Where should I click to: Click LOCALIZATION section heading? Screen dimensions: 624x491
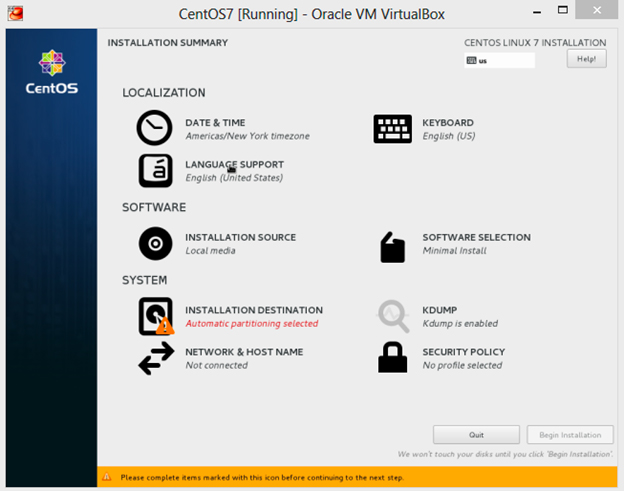(164, 93)
